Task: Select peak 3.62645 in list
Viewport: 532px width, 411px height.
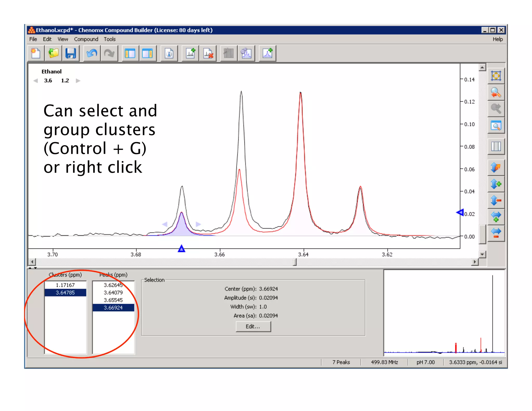Action: 113,285
